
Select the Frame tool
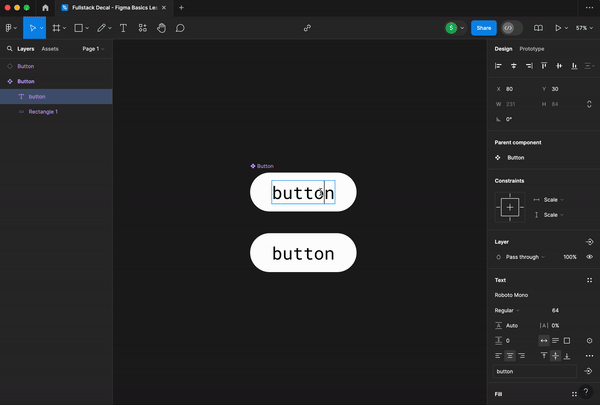pos(56,28)
